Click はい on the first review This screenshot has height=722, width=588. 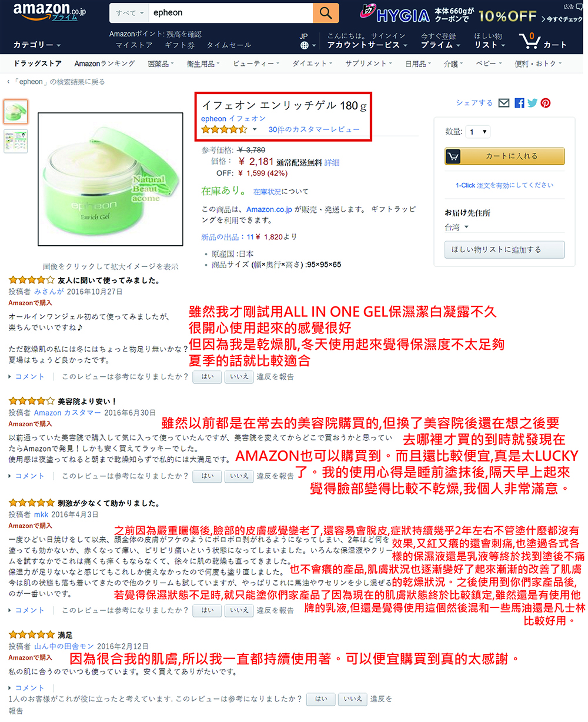pyautogui.click(x=208, y=377)
